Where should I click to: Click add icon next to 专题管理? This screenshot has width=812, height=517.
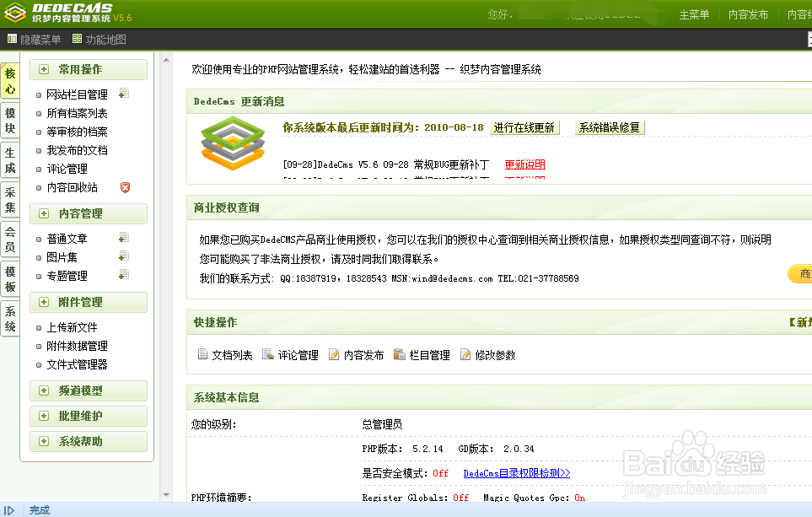click(123, 275)
